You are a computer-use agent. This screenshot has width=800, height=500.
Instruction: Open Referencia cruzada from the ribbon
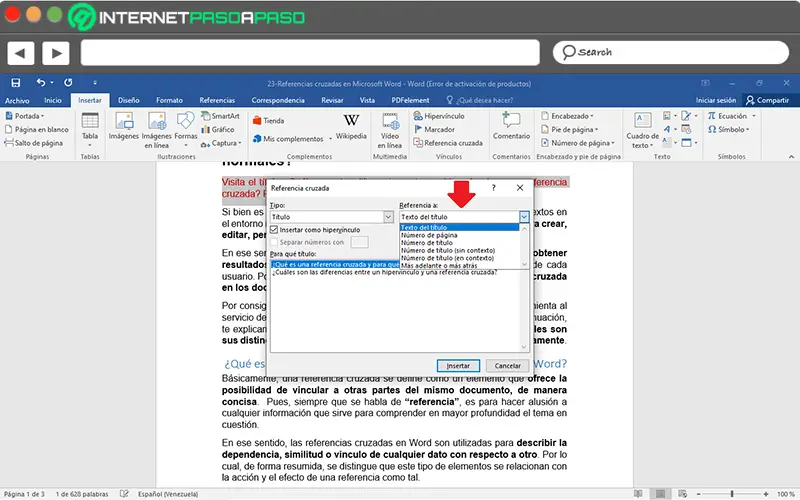pos(448,143)
